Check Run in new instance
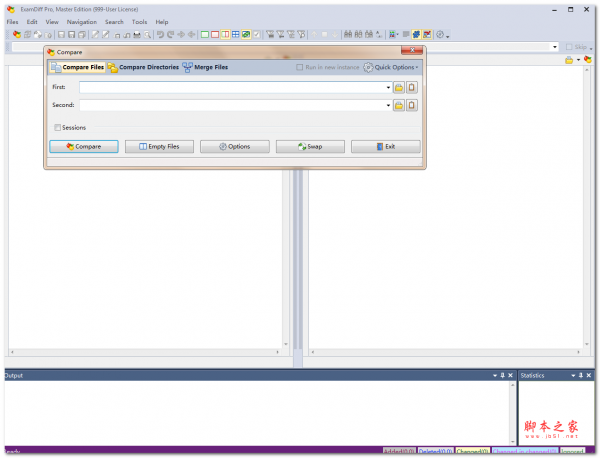Image resolution: width=600 pixels, height=458 pixels. [300, 68]
